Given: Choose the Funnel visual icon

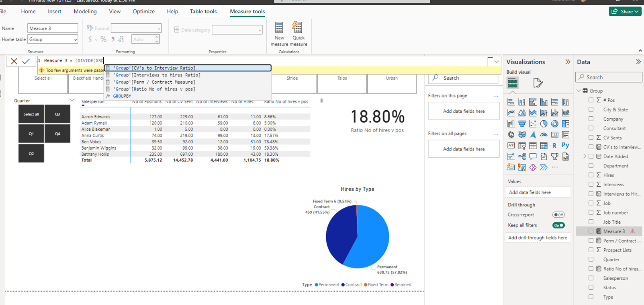Looking at the screenshot, I should point(522,124).
